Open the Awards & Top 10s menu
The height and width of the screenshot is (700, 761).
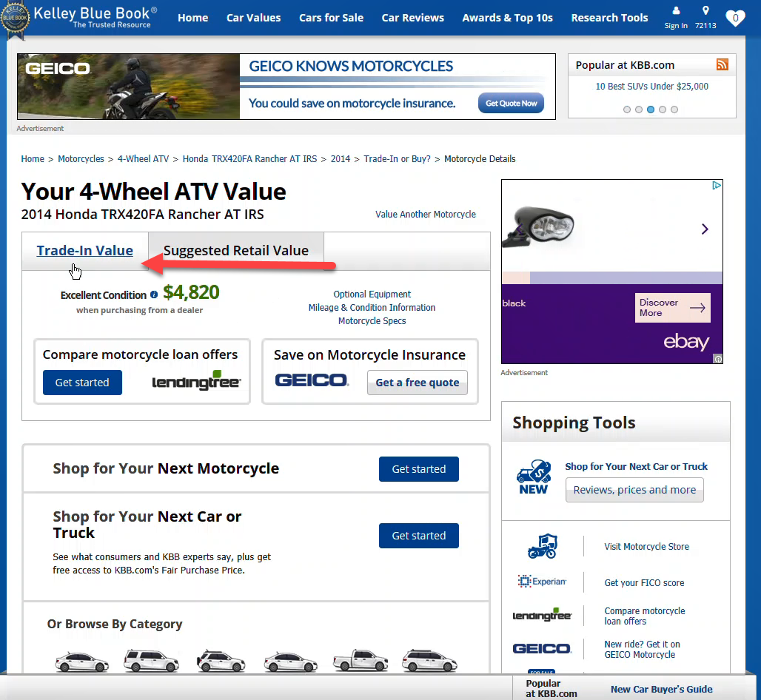point(507,18)
